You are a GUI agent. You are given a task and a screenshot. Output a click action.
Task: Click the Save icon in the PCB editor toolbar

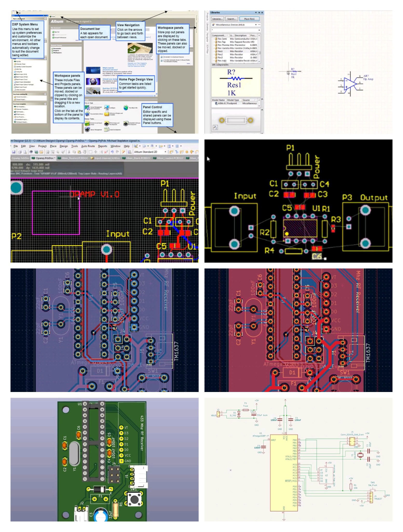pos(14,152)
